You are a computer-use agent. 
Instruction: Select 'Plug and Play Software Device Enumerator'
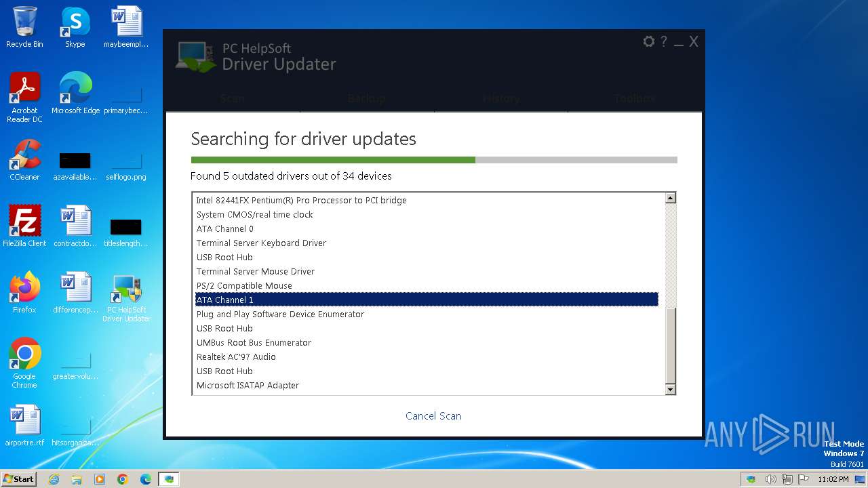click(x=425, y=314)
